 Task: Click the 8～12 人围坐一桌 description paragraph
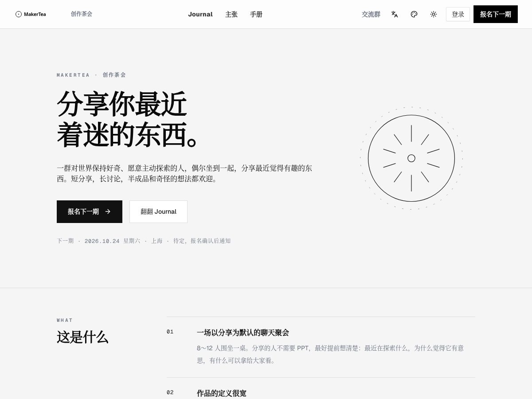(x=330, y=354)
